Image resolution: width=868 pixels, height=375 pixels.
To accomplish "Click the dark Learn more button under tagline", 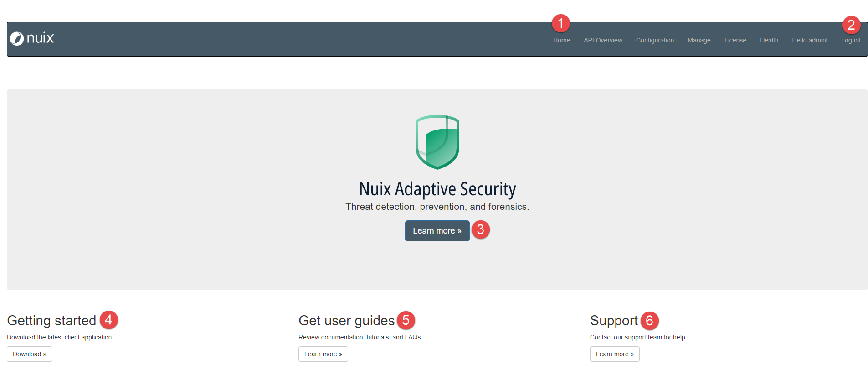I will tap(437, 231).
